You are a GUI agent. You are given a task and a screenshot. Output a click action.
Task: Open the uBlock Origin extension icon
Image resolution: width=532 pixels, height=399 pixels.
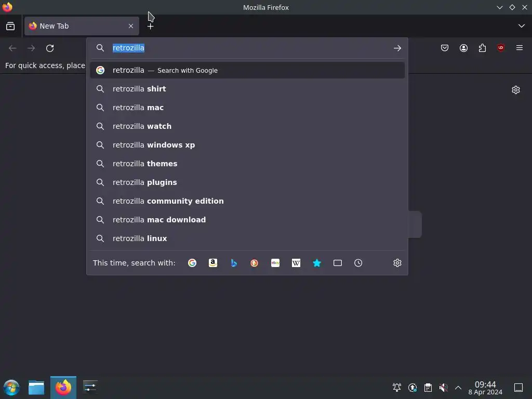501,48
